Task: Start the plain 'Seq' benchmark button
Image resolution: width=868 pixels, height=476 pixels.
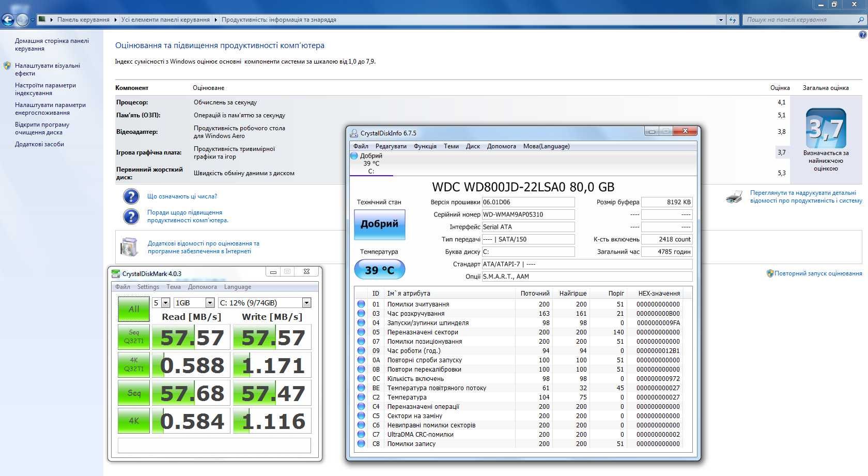Action: coord(134,393)
